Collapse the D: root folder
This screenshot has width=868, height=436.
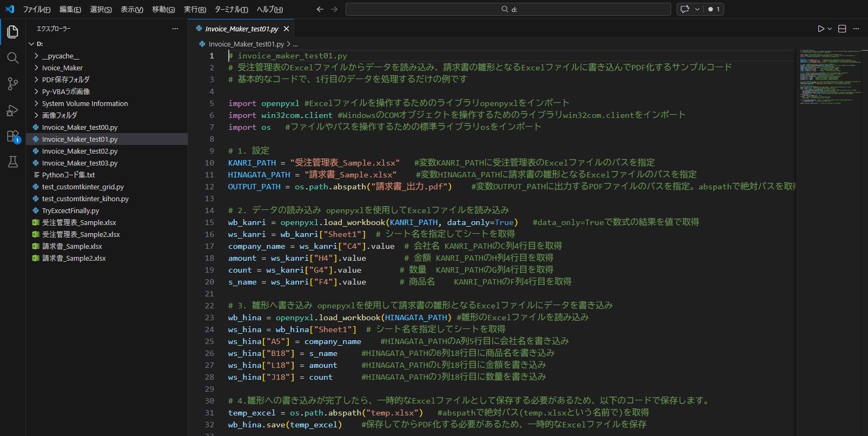tap(31, 44)
